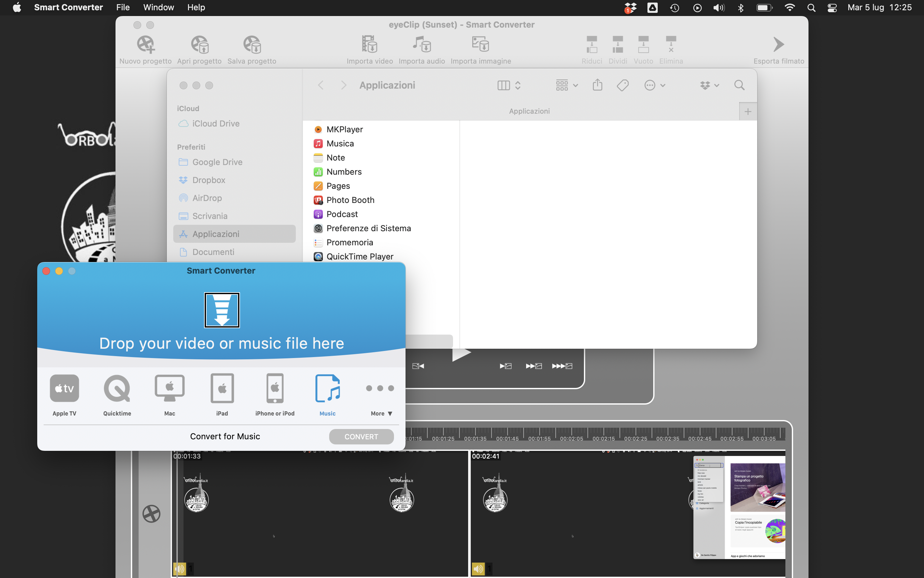
Task: Click the CONVERT button
Action: (361, 436)
